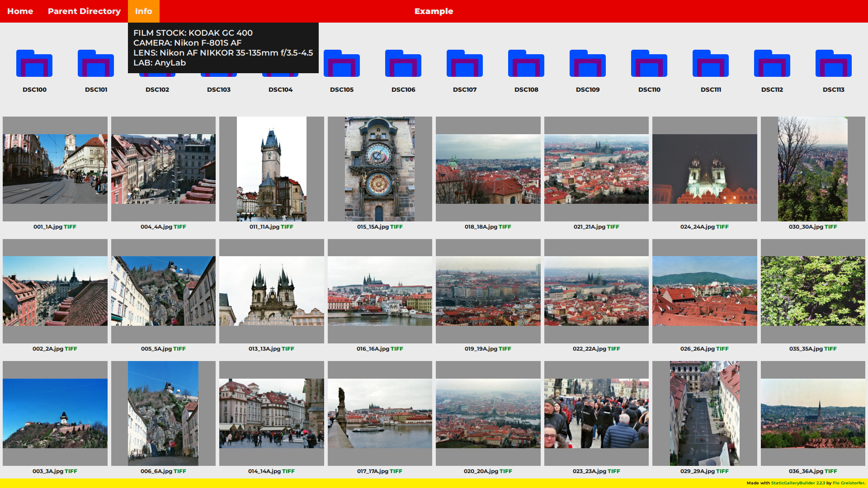The image size is (868, 488).
Task: Click the Info menu item
Action: coord(143,11)
